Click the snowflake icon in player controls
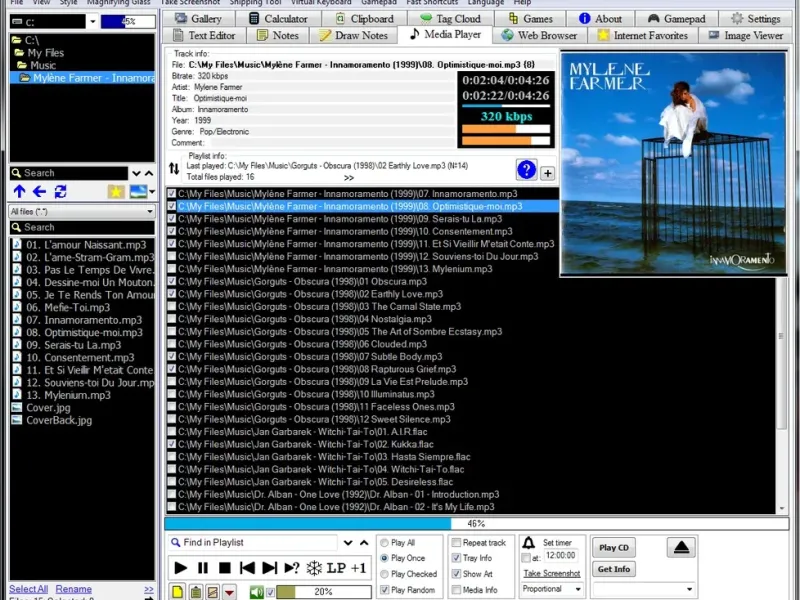This screenshot has width=800, height=600. click(x=314, y=568)
